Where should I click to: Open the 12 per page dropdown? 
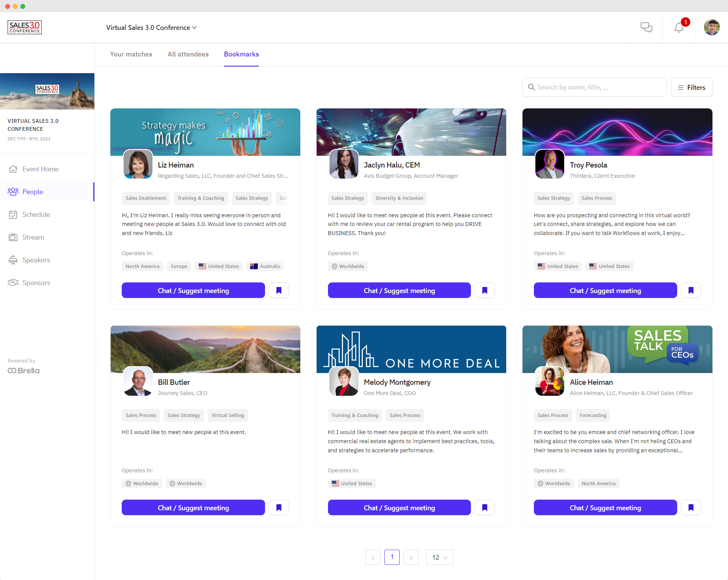[439, 557]
